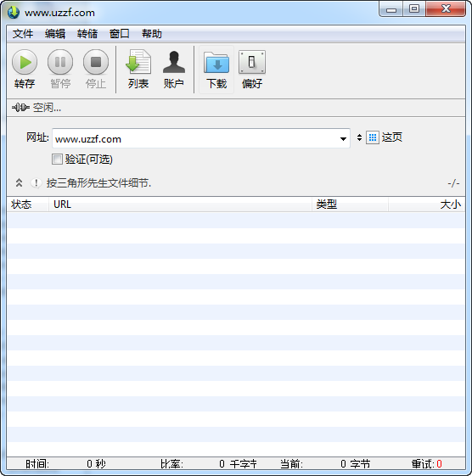Click the plug connection status icon

[20, 108]
